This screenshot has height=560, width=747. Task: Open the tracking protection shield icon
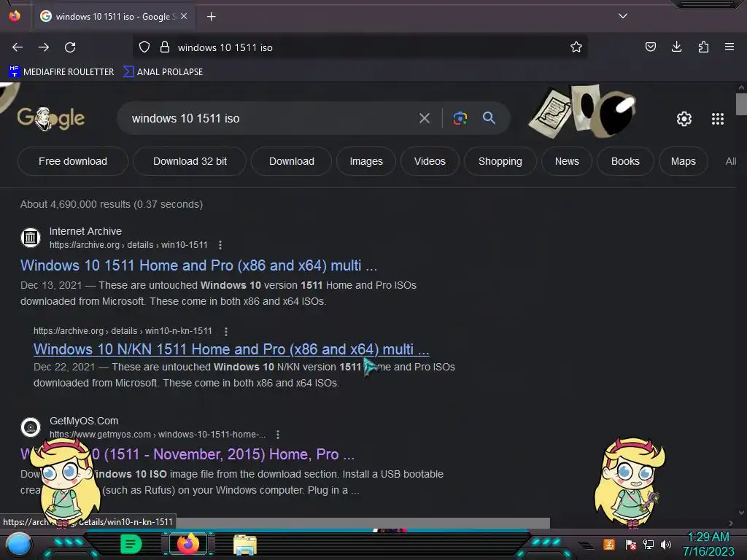(x=144, y=47)
